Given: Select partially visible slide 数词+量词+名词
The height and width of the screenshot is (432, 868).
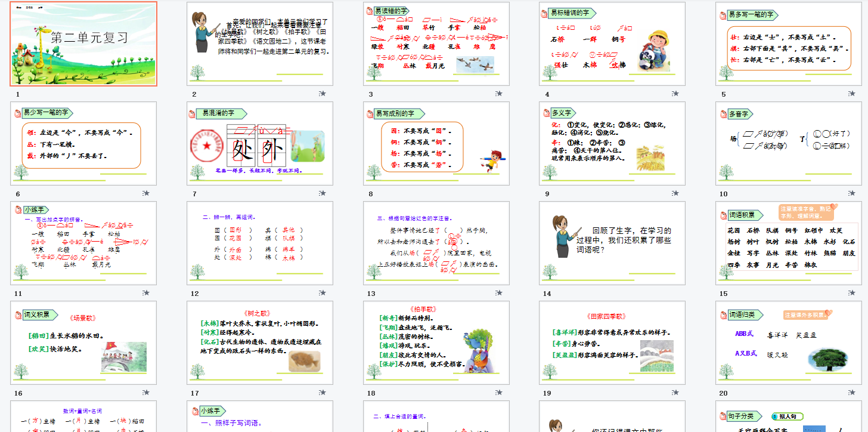Looking at the screenshot, I should (83, 416).
